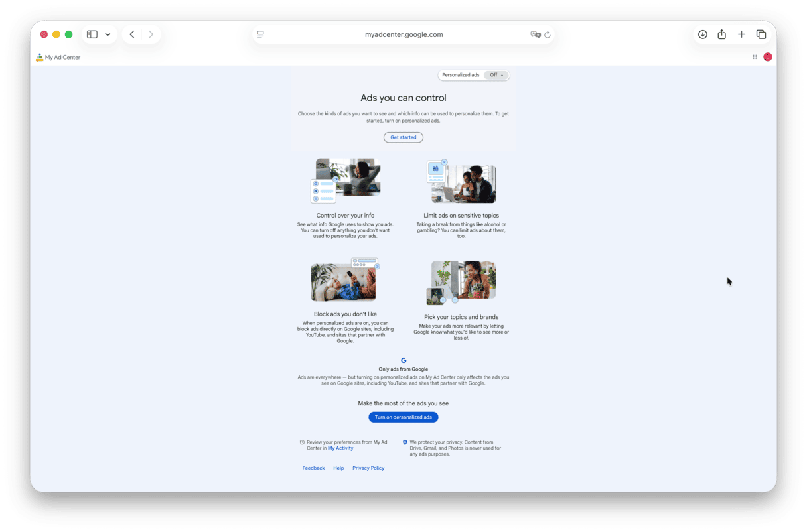The height and width of the screenshot is (532, 807).
Task: Expand the Personalized ads Off dropdown
Action: click(x=496, y=75)
